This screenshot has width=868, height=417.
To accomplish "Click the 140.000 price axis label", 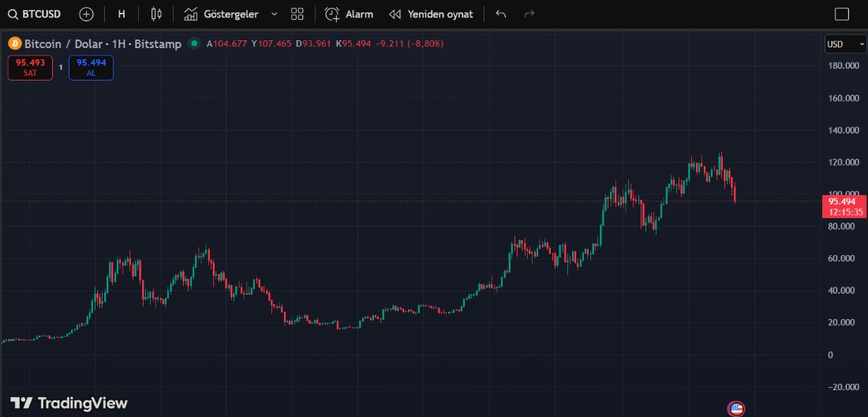I will 845,130.
